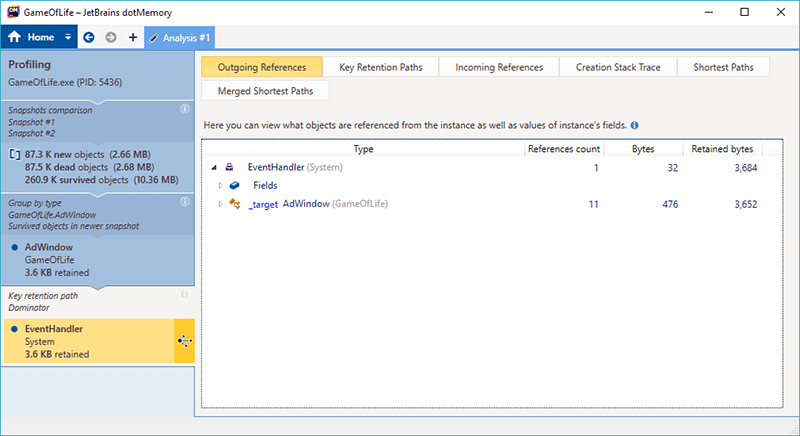
Task: Click 'GameOfLife.exe (PID: 5436)' text
Action: coord(65,82)
